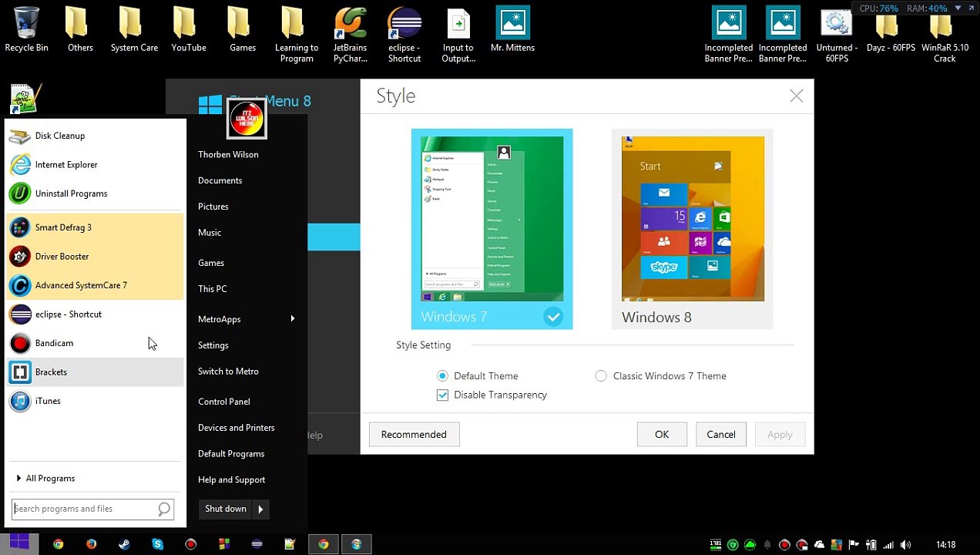Image resolution: width=980 pixels, height=555 pixels.
Task: Open Driver Booster from the program list
Action: pos(94,256)
